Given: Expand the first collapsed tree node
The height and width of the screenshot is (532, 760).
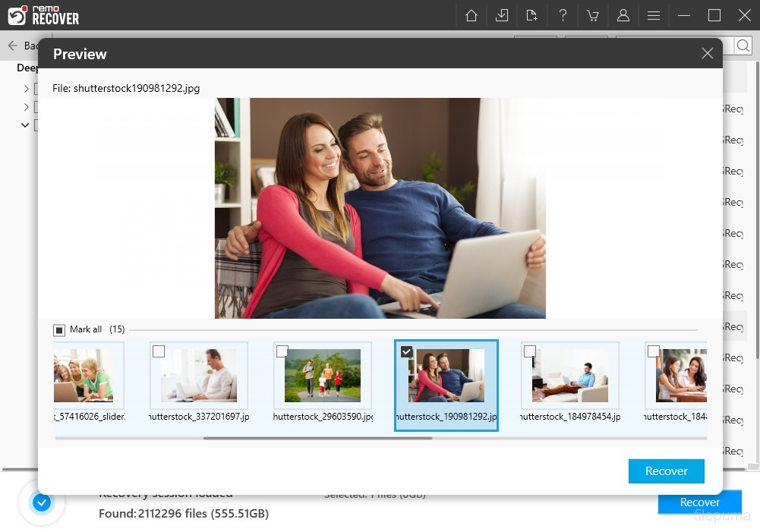Looking at the screenshot, I should click(x=26, y=89).
